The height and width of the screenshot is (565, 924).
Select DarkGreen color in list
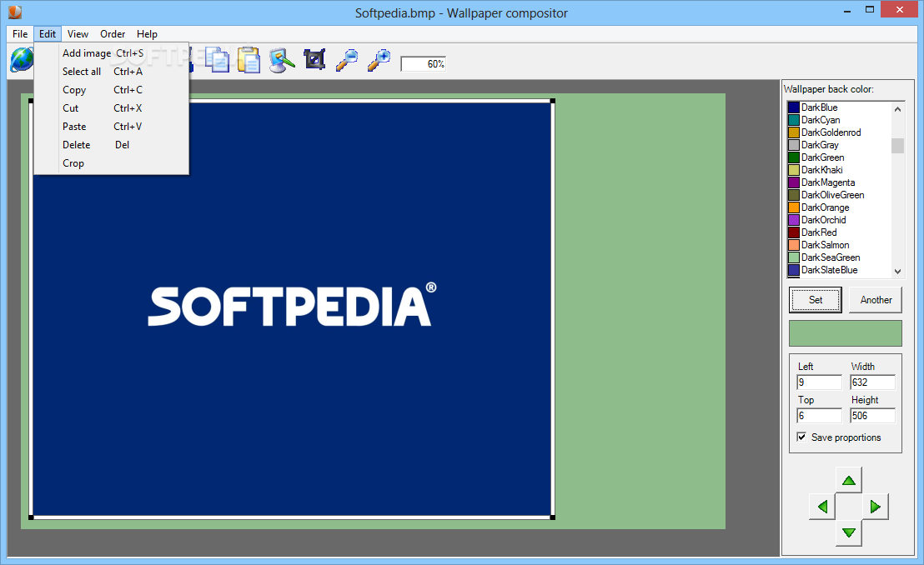pyautogui.click(x=839, y=157)
